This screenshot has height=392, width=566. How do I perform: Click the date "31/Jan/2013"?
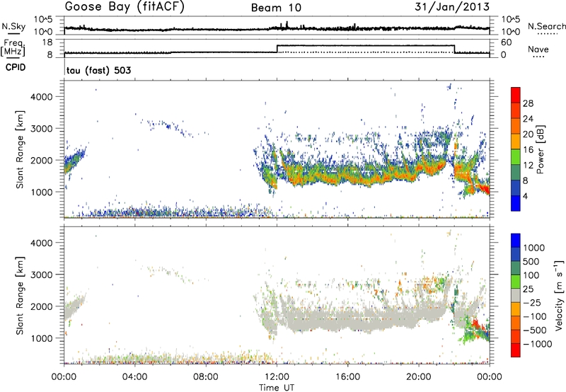tap(452, 6)
